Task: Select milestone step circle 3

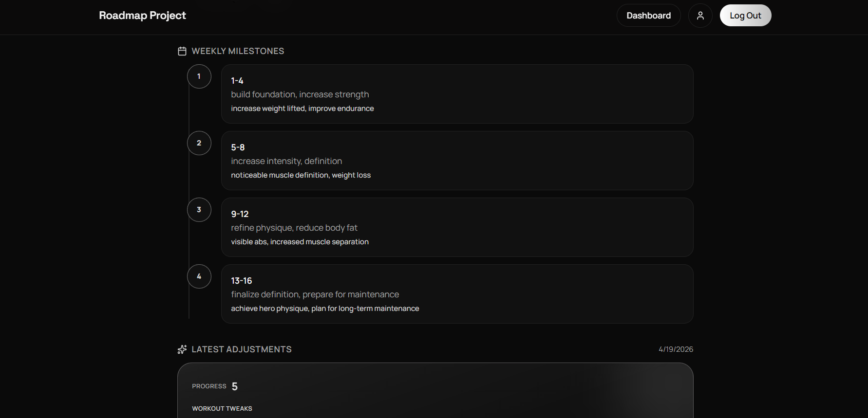Action: 199,210
